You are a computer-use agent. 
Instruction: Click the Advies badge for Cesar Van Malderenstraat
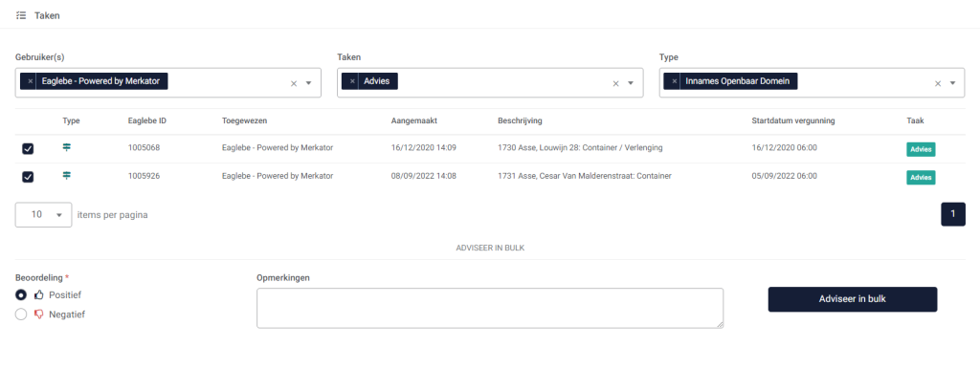pos(921,178)
